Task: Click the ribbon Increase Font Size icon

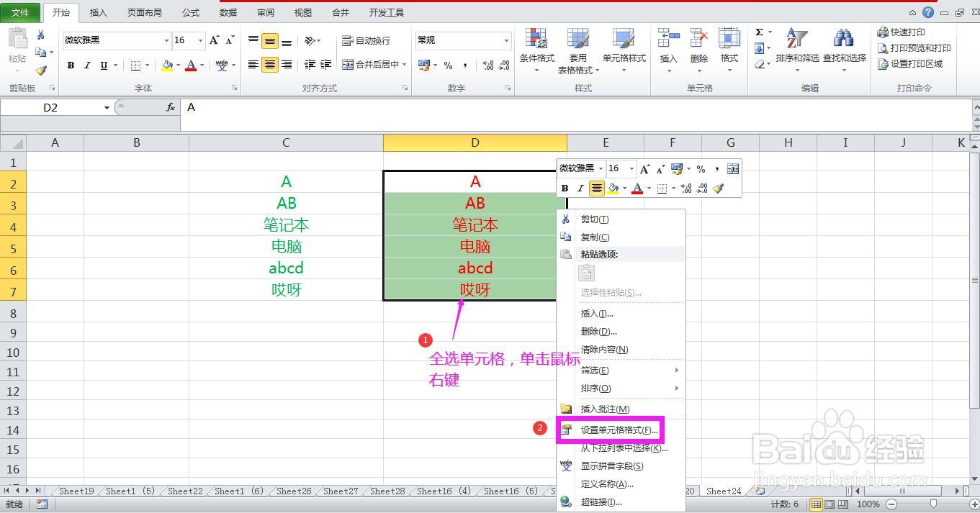Action: pyautogui.click(x=215, y=40)
